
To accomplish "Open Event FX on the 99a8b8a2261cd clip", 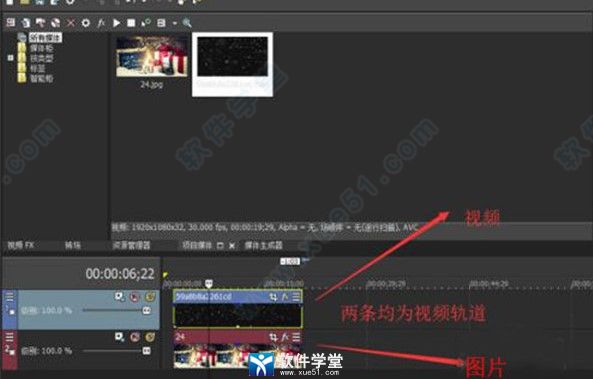I will 284,297.
